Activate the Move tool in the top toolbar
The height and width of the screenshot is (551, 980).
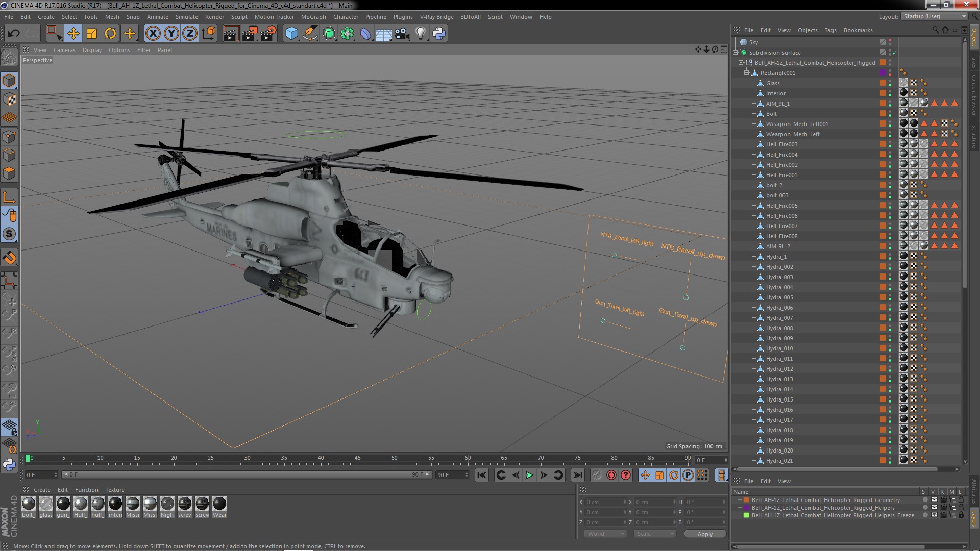[73, 34]
